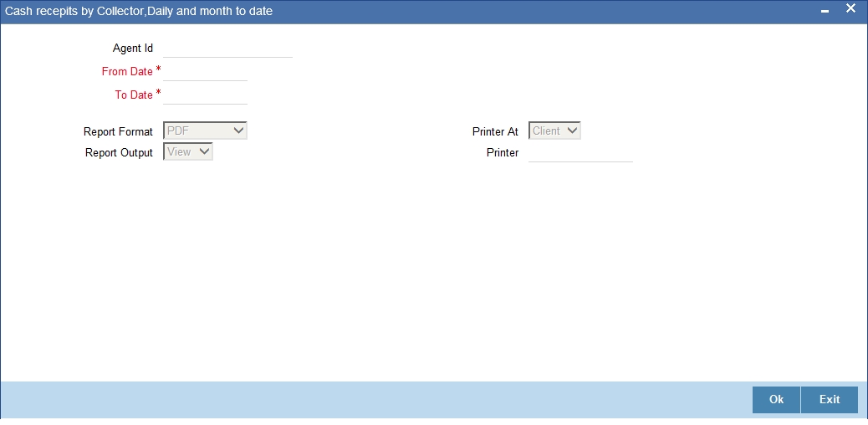868x425 pixels.
Task: Click the Exit button
Action: (x=830, y=400)
